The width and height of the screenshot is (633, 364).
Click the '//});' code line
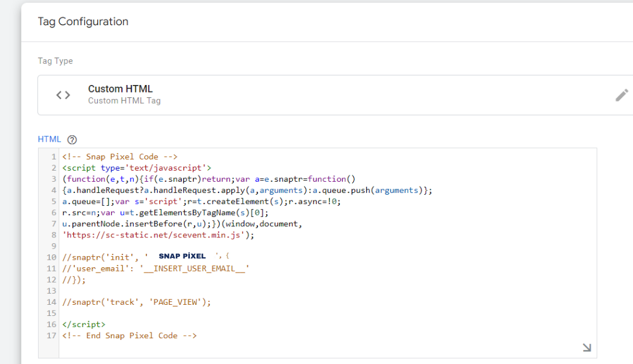(x=74, y=280)
